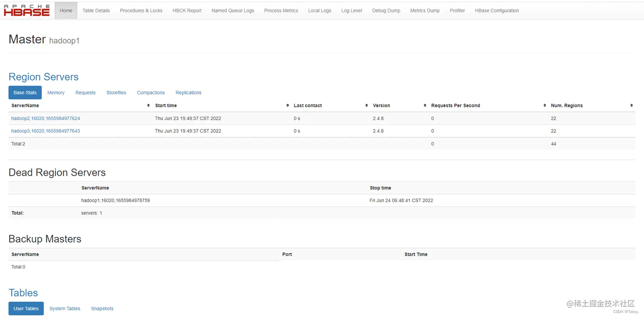Sort by Start time column arrows
This screenshot has width=644, height=317.
click(287, 106)
